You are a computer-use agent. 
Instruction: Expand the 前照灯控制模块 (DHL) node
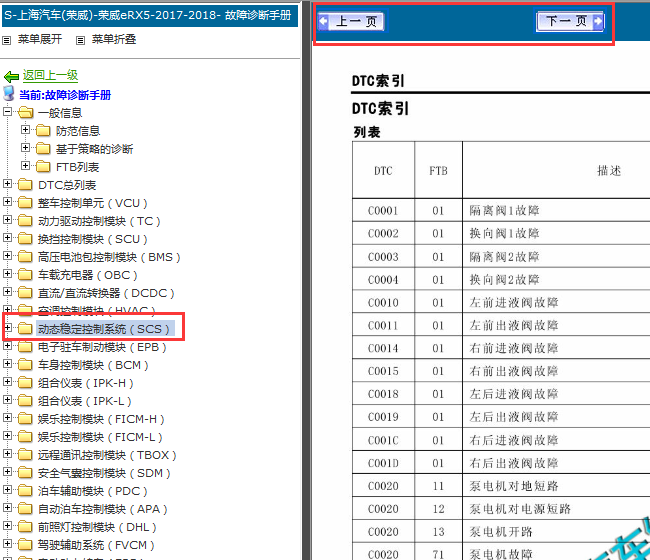7,526
